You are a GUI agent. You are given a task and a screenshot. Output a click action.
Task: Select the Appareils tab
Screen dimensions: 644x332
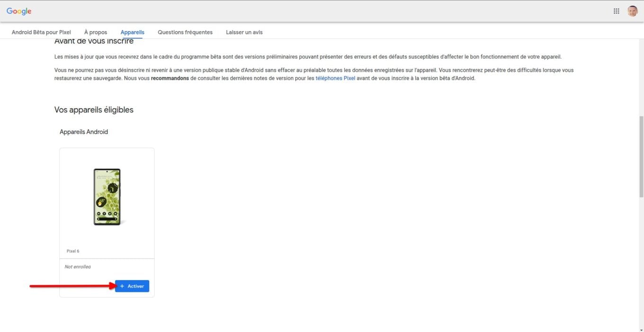133,32
